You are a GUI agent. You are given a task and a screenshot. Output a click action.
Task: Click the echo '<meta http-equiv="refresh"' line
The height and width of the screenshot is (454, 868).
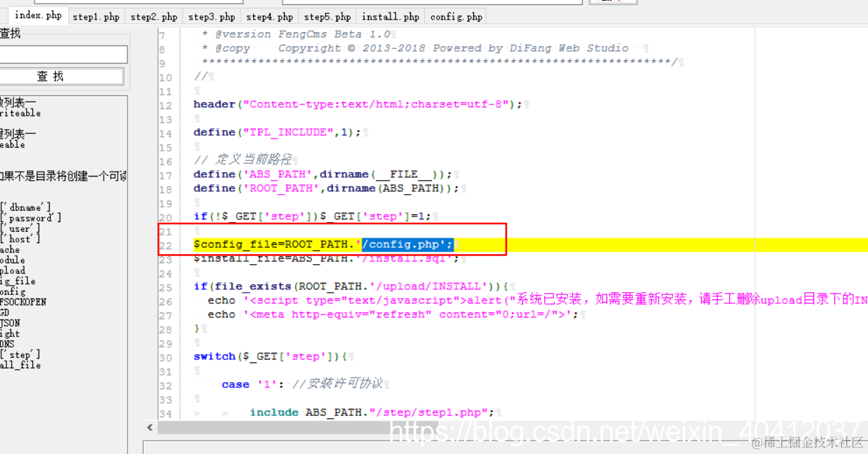393,315
